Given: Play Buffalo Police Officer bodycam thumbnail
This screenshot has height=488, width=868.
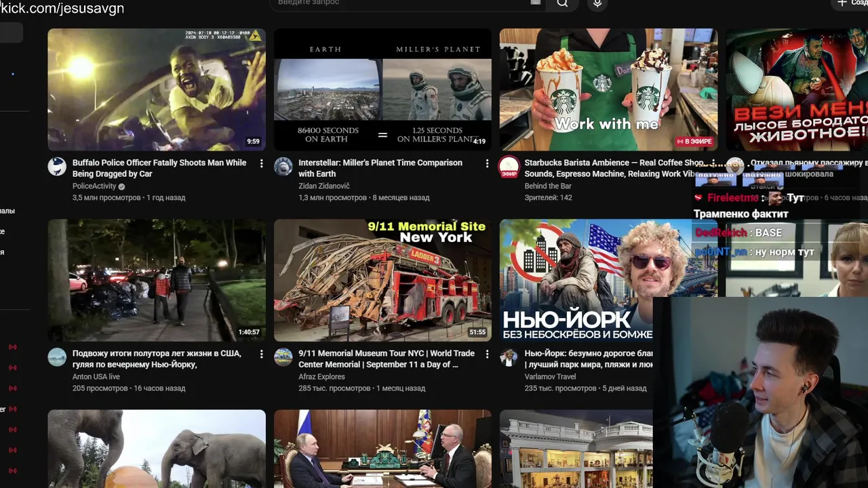Looking at the screenshot, I should click(157, 89).
